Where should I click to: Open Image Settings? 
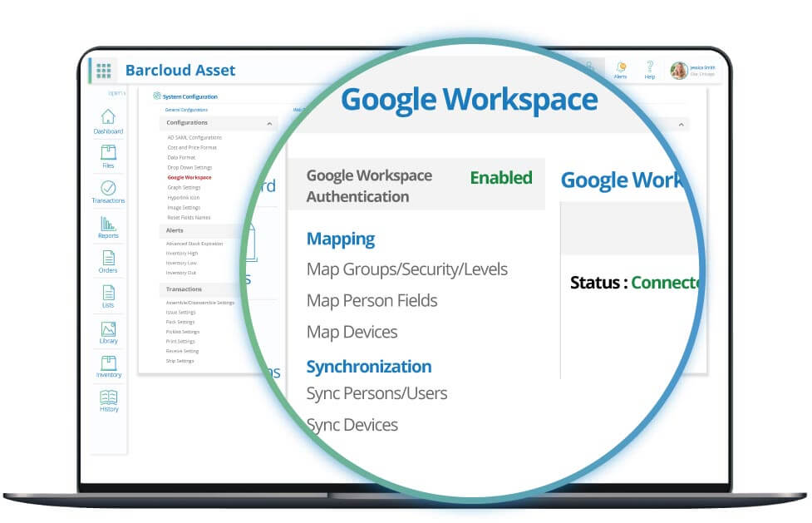[184, 207]
